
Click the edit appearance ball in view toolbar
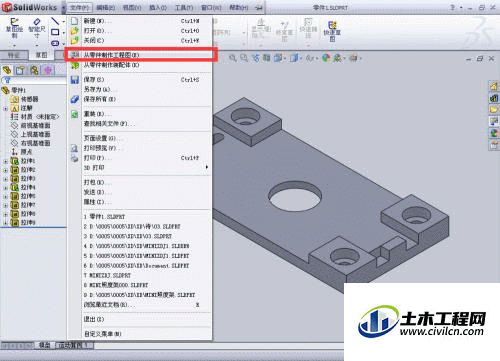pyautogui.click(x=326, y=58)
